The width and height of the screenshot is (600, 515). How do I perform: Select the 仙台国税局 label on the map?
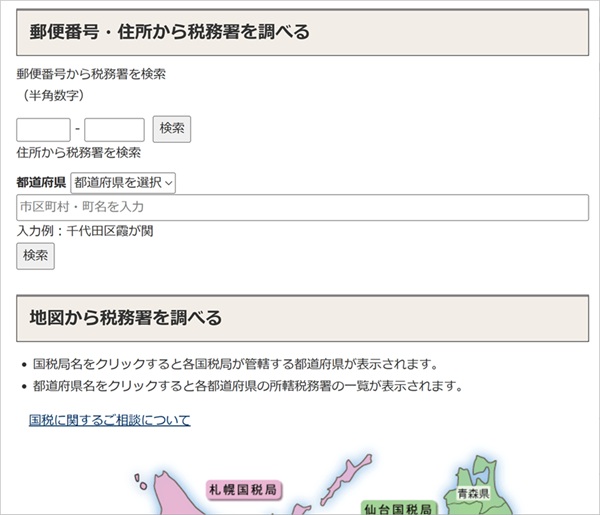398,508
